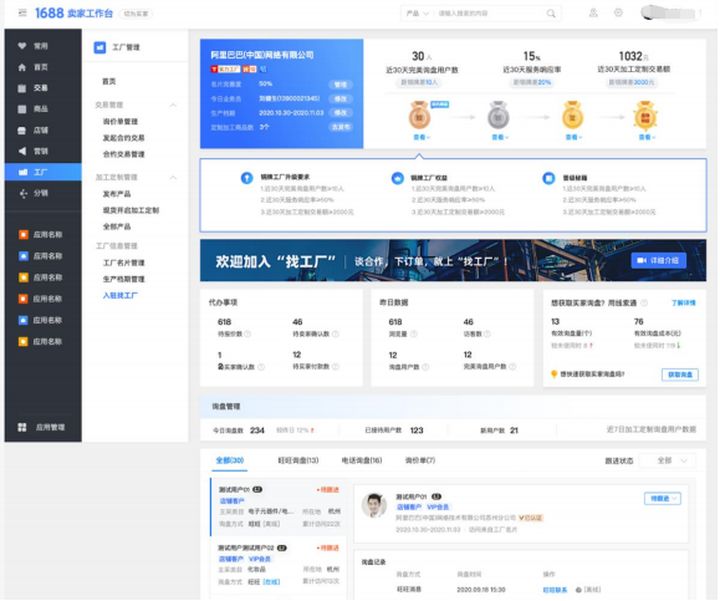Viewport: 720px width, 601px height.
Task: Collapse the 交易管理 menu group
Action: point(173,105)
